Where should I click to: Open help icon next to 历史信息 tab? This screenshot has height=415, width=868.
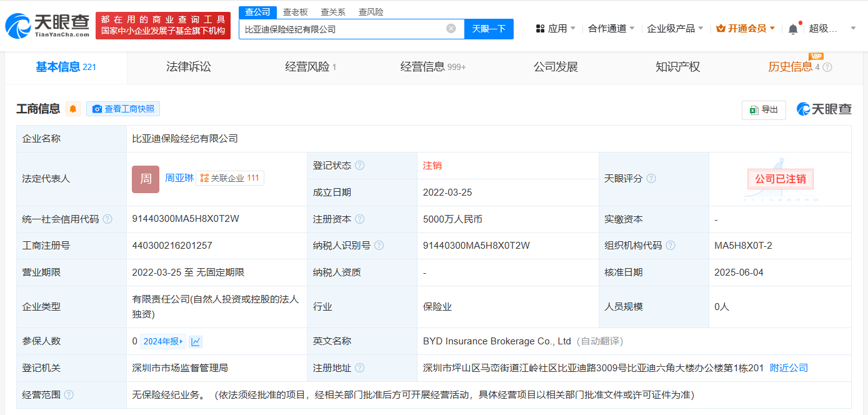tap(827, 67)
